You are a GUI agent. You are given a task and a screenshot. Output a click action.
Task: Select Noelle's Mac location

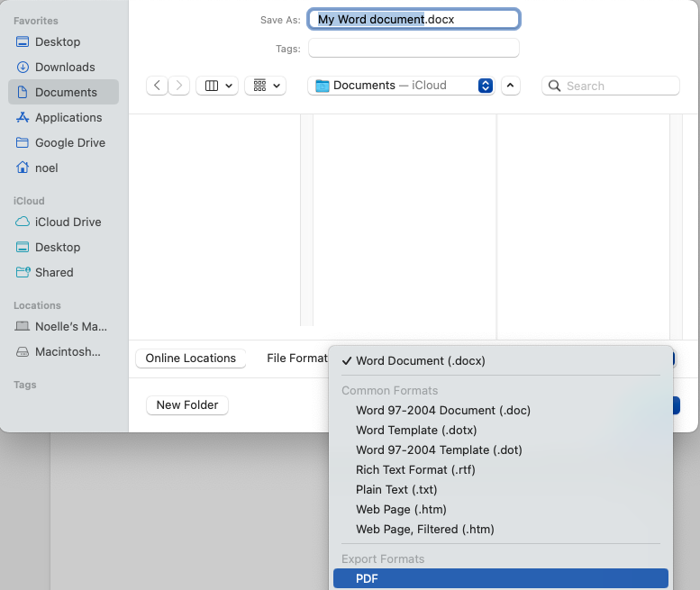coord(63,327)
